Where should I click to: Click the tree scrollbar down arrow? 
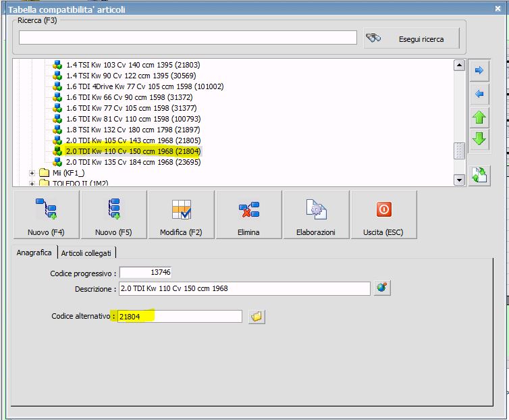point(459,180)
